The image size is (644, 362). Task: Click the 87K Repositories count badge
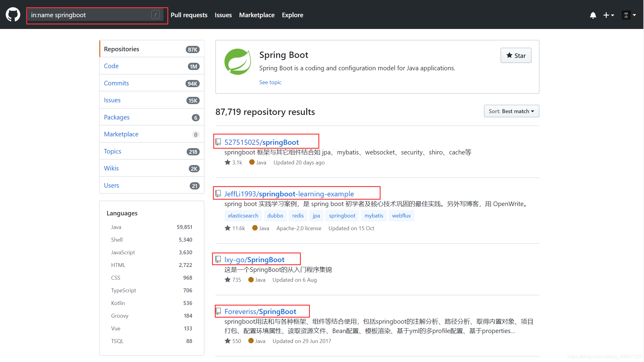tap(193, 49)
